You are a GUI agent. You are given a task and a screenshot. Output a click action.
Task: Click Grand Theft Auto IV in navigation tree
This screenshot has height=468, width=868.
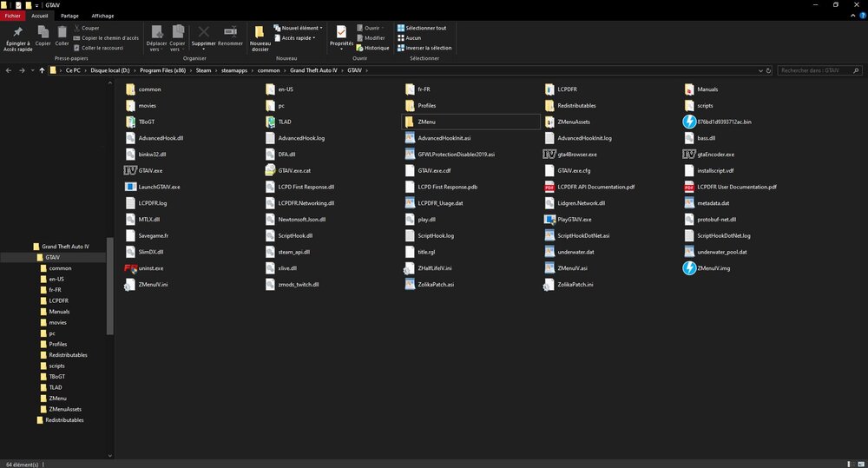(61, 247)
